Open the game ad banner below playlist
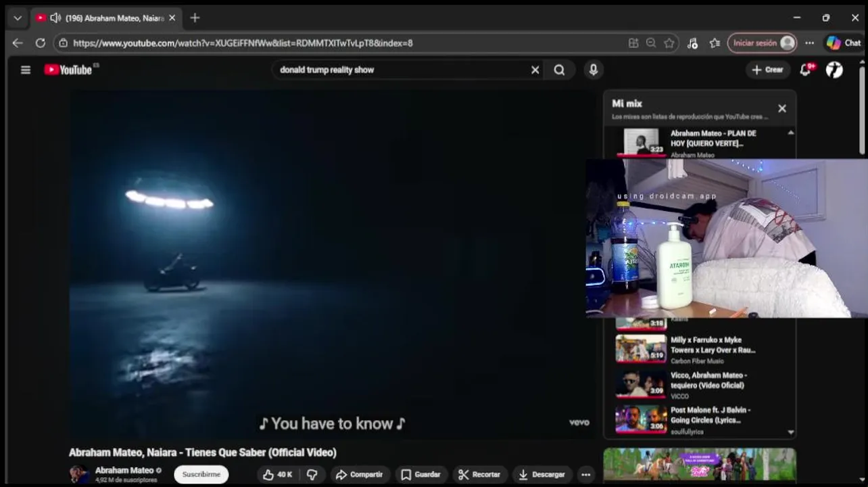The image size is (868, 487). [x=700, y=465]
